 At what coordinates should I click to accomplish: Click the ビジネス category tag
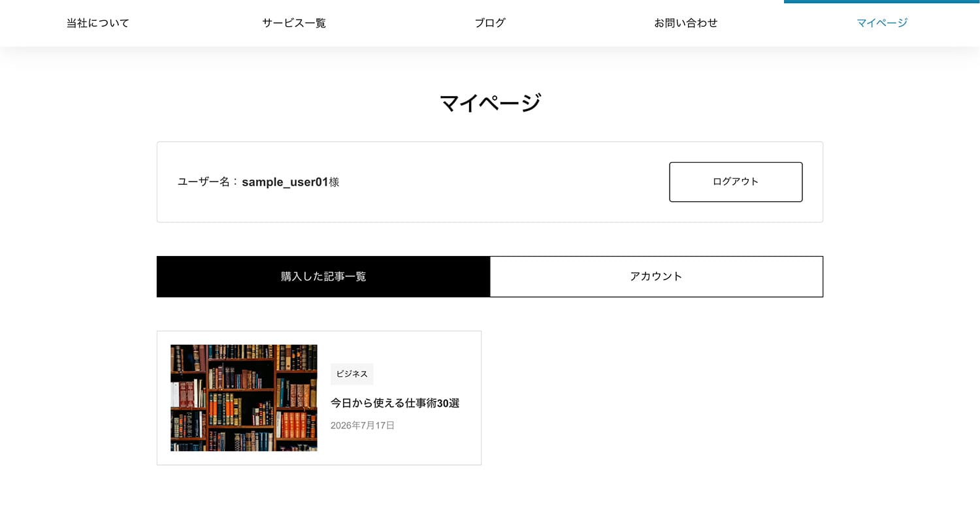coord(352,374)
